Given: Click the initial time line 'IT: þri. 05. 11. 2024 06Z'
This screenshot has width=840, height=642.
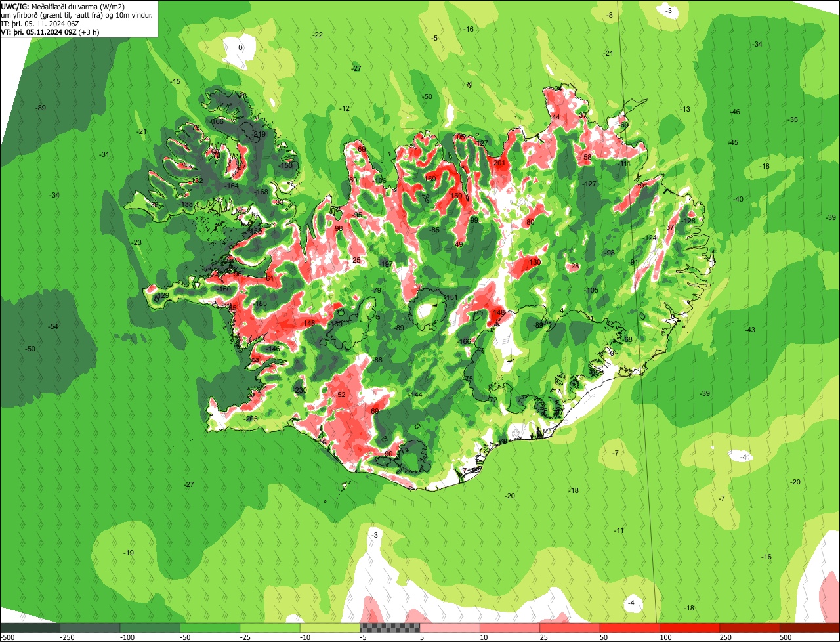Looking at the screenshot, I should [x=40, y=24].
